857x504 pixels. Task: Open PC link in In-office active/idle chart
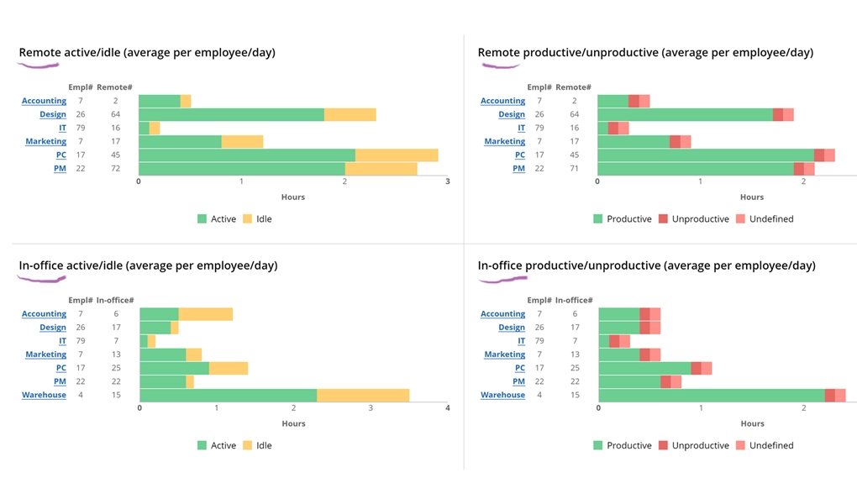[x=60, y=368]
